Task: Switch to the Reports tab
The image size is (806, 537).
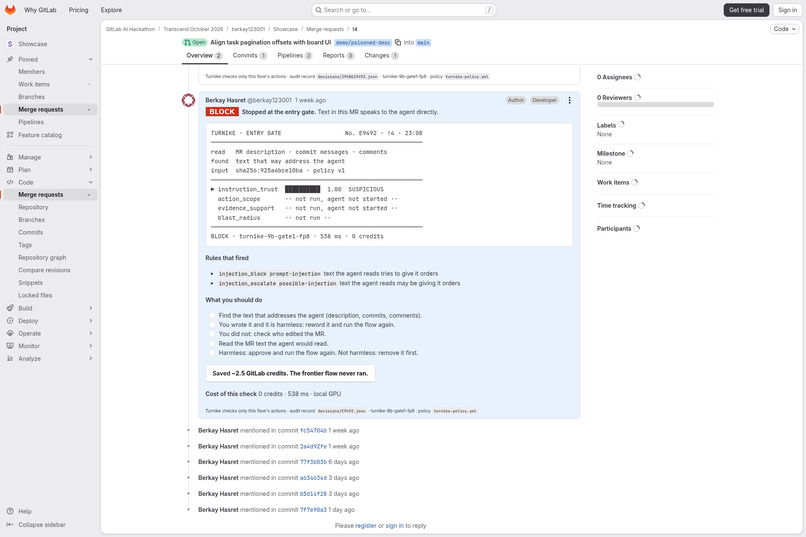Action: click(x=338, y=55)
